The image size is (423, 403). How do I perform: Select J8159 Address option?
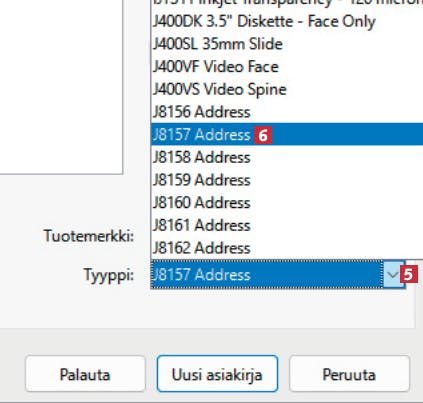click(x=287, y=180)
